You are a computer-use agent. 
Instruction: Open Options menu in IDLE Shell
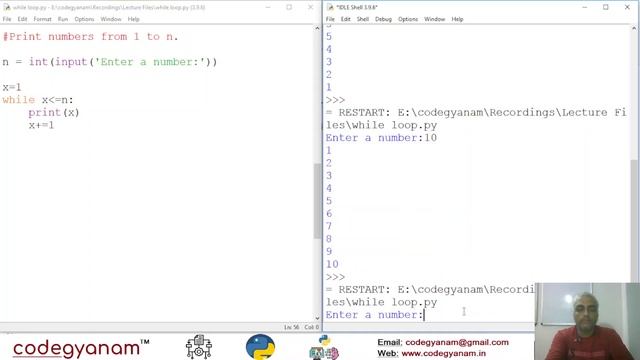click(408, 19)
